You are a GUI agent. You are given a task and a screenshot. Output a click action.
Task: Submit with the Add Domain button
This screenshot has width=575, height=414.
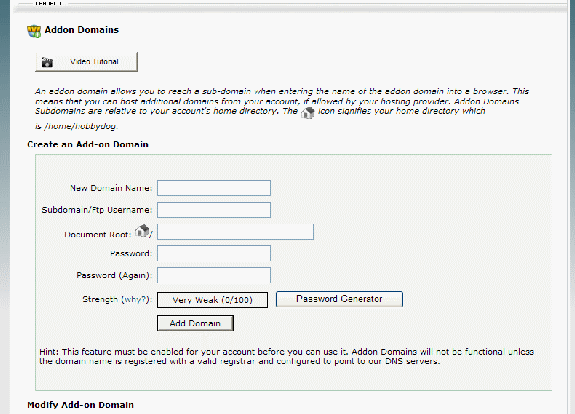(195, 323)
